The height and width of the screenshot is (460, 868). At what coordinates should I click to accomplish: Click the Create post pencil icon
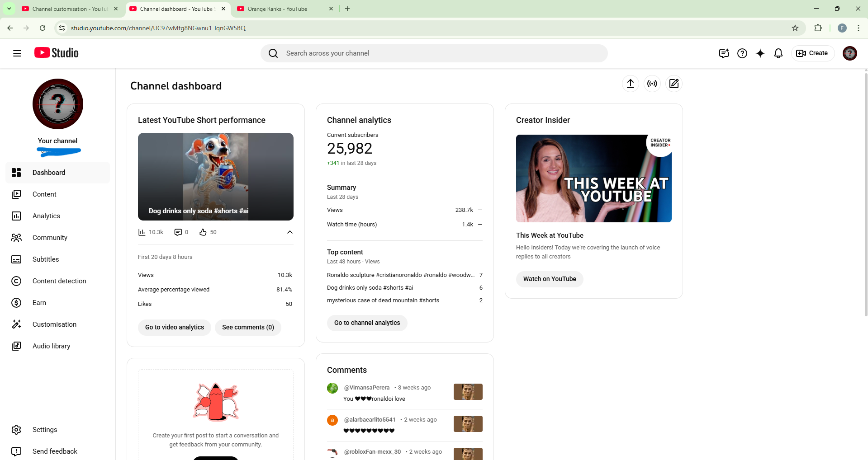click(674, 84)
